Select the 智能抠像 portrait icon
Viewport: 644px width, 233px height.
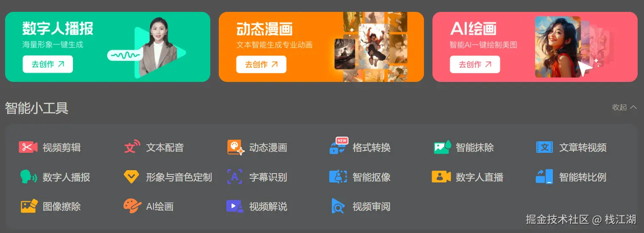338,177
